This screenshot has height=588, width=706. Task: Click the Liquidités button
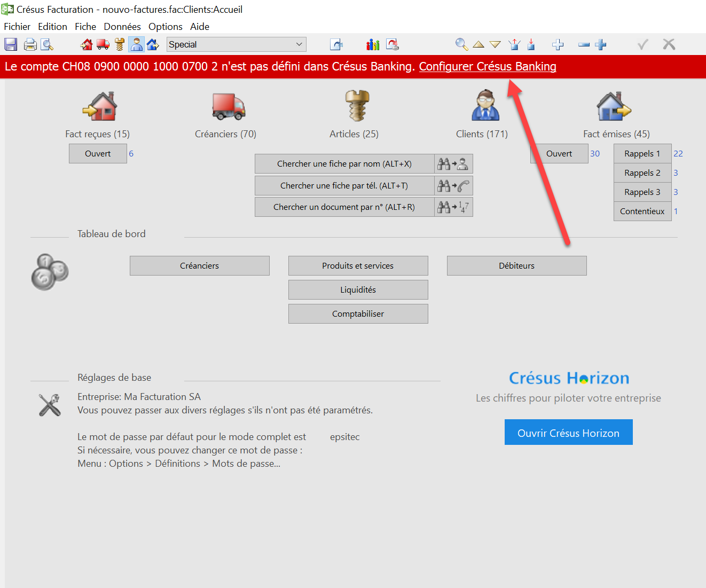(x=358, y=290)
